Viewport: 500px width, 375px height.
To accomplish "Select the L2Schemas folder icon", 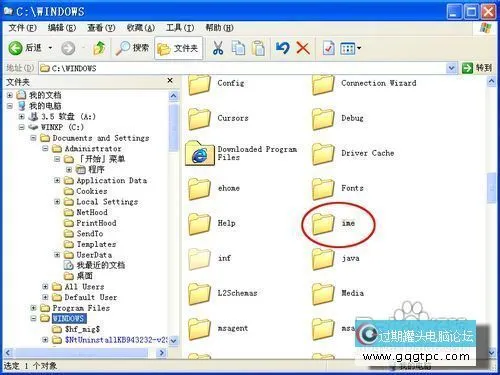I will tap(199, 294).
